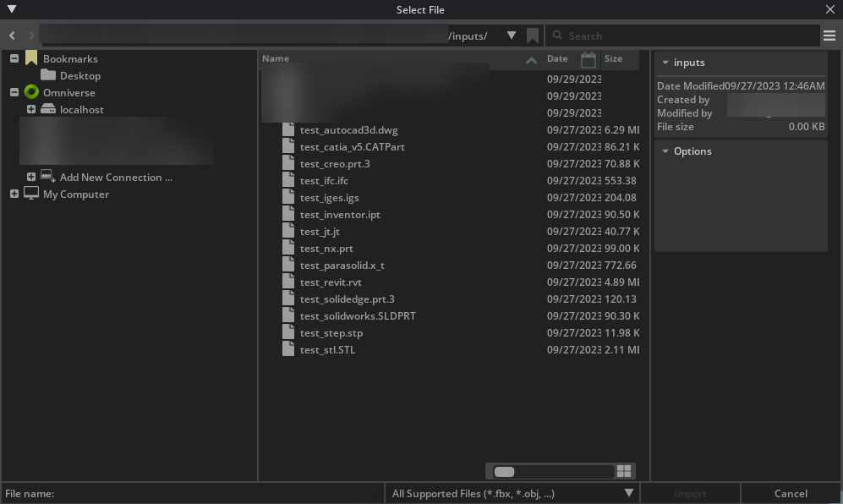Click the Omniverse logo in the sidebar

pos(31,92)
